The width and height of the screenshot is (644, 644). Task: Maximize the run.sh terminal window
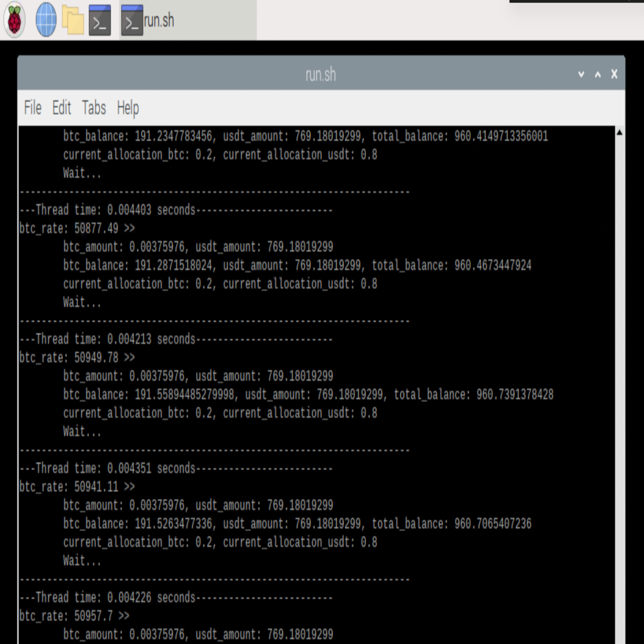click(x=598, y=74)
